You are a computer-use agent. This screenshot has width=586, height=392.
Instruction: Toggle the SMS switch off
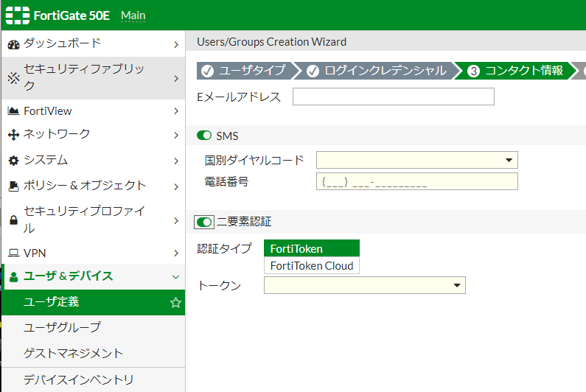point(204,136)
